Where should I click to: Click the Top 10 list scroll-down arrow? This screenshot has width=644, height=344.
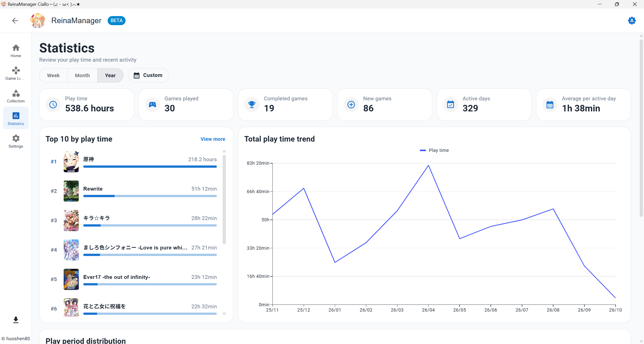click(224, 314)
